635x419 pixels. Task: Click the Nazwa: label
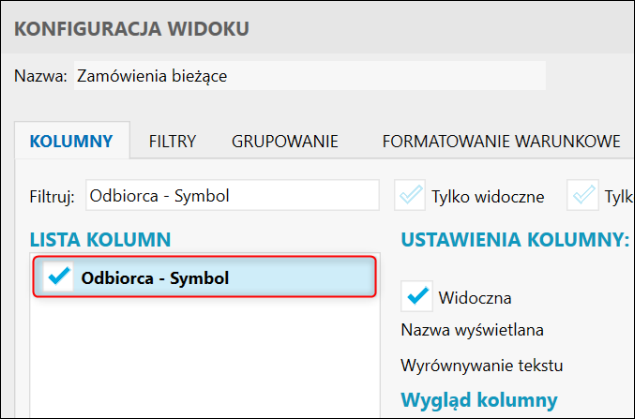tap(41, 75)
